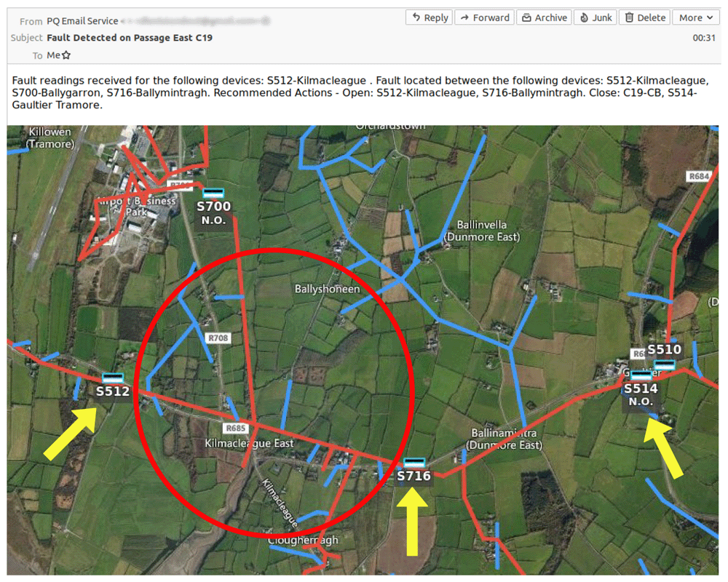The height and width of the screenshot is (582, 728).
Task: Forward this fault email
Action: pyautogui.click(x=484, y=17)
